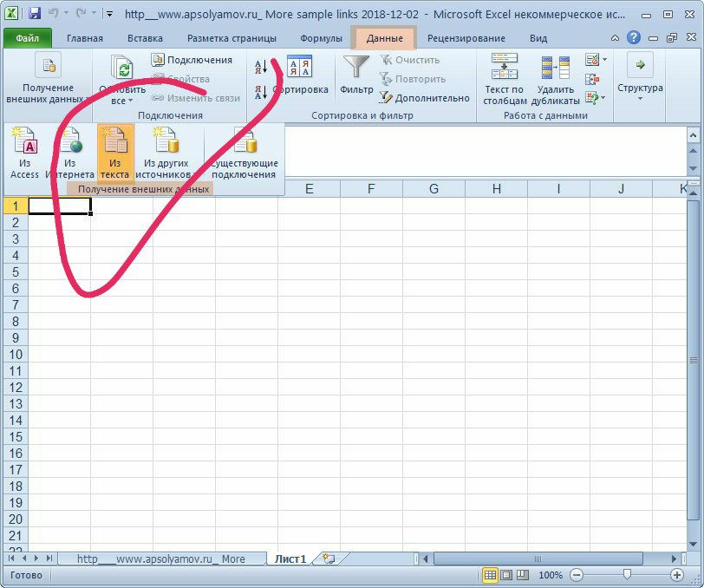Screen dimensions: 704x588
Task: Click Изменить связи option
Action: [196, 98]
